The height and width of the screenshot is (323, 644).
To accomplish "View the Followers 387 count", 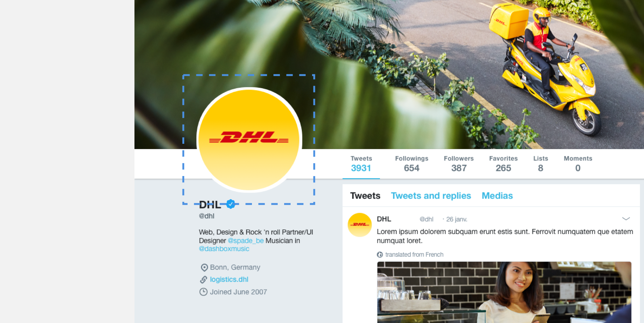I will click(x=459, y=164).
